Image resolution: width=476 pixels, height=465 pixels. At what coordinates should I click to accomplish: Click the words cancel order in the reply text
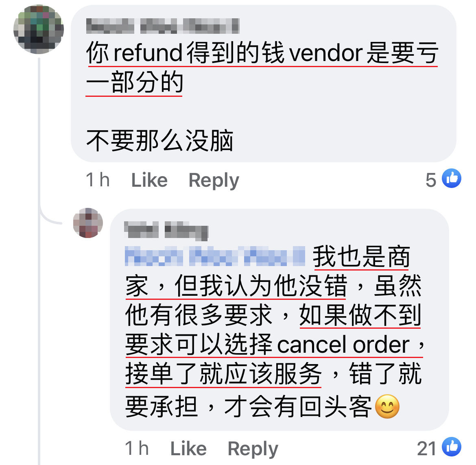[x=343, y=345]
